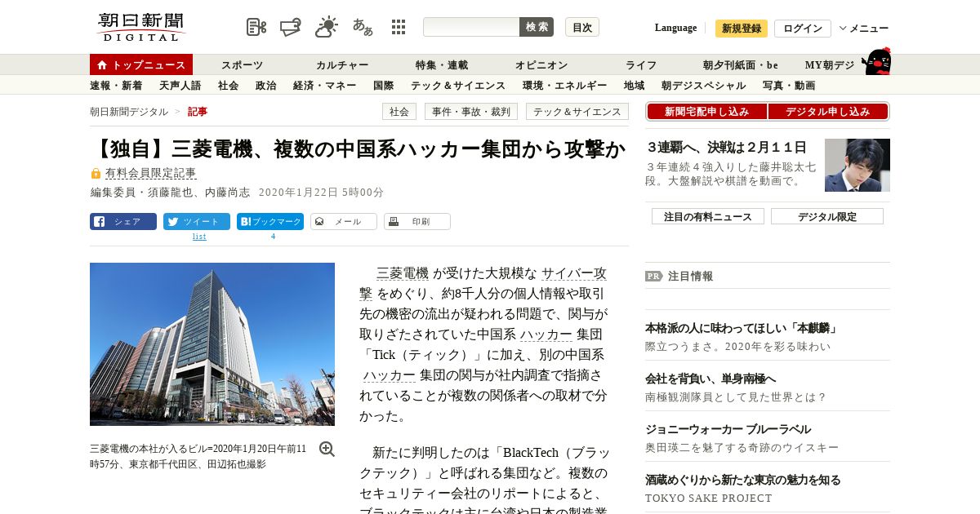Open 天声人語 sub-navigation link
980x514 pixels.
coord(180,85)
